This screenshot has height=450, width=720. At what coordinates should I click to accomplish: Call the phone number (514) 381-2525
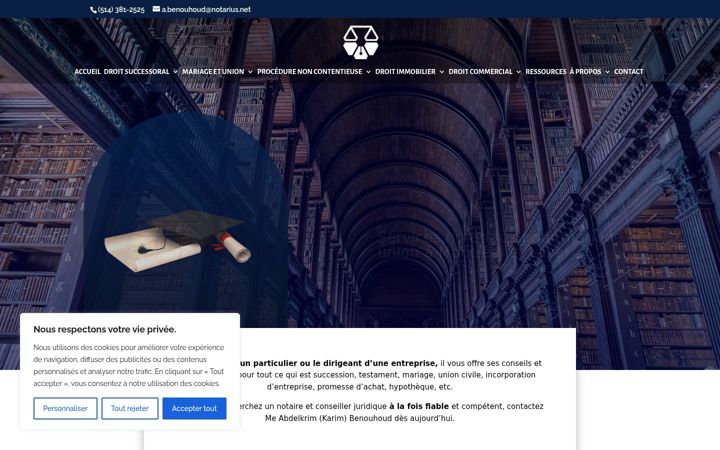(x=121, y=10)
